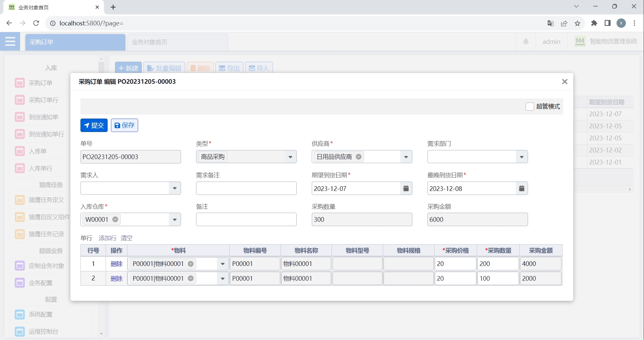Reload the browser page
The width and height of the screenshot is (644, 340).
pos(36,23)
